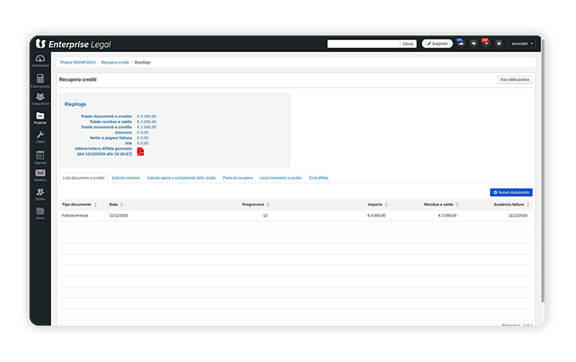
Task: Open the chat messages icon in header
Action: click(x=474, y=43)
